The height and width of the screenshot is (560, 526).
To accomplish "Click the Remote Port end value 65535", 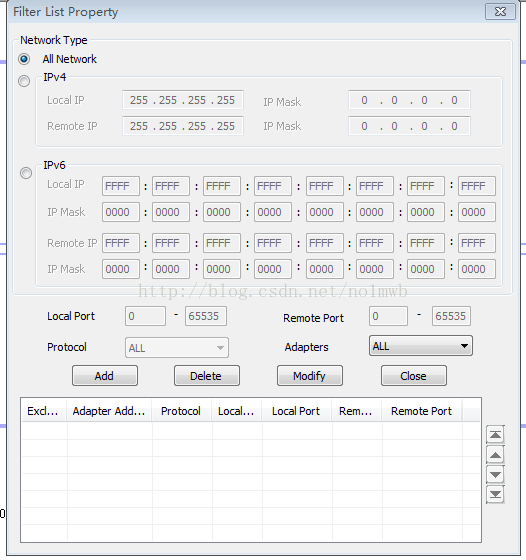I will pos(451,316).
